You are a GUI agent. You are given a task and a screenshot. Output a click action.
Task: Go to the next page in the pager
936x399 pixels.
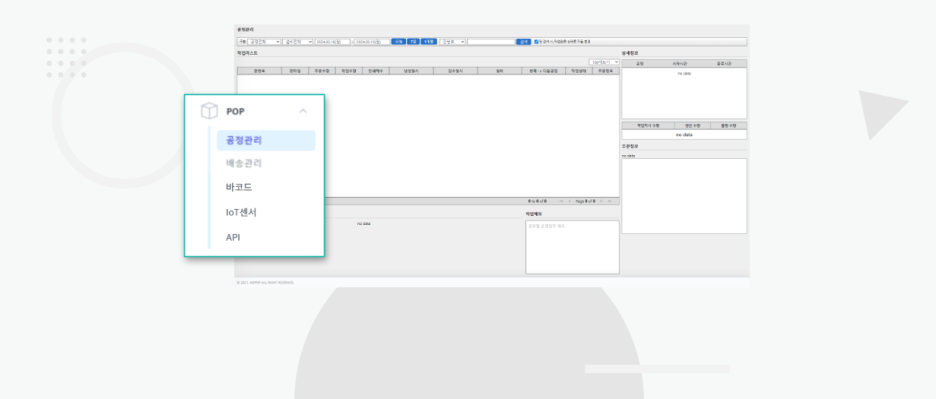tap(601, 201)
